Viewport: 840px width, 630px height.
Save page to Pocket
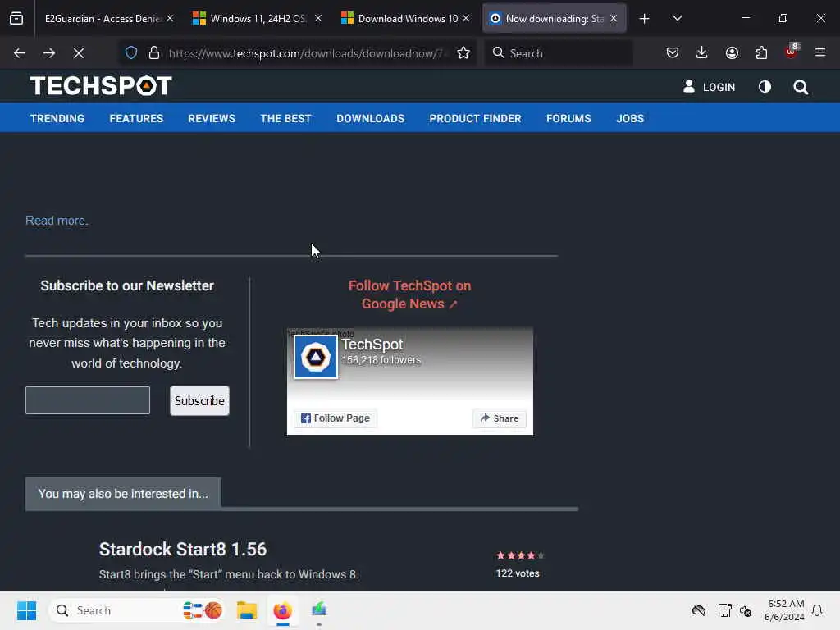click(673, 52)
